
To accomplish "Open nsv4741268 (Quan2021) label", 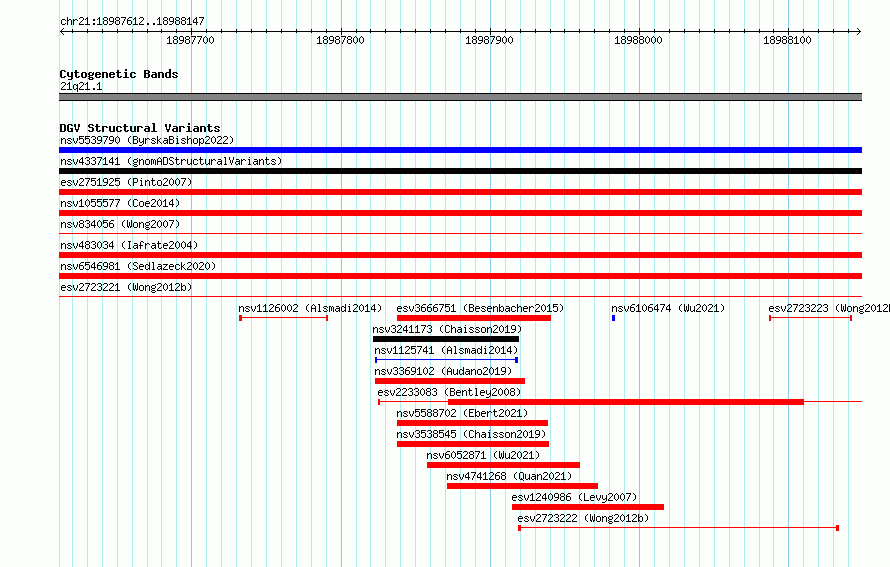I will 509,476.
